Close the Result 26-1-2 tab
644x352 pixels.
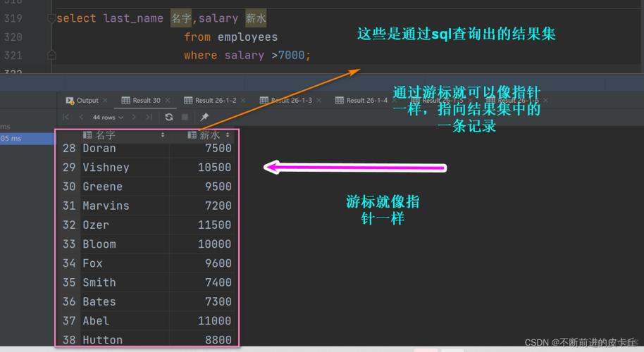(x=243, y=100)
